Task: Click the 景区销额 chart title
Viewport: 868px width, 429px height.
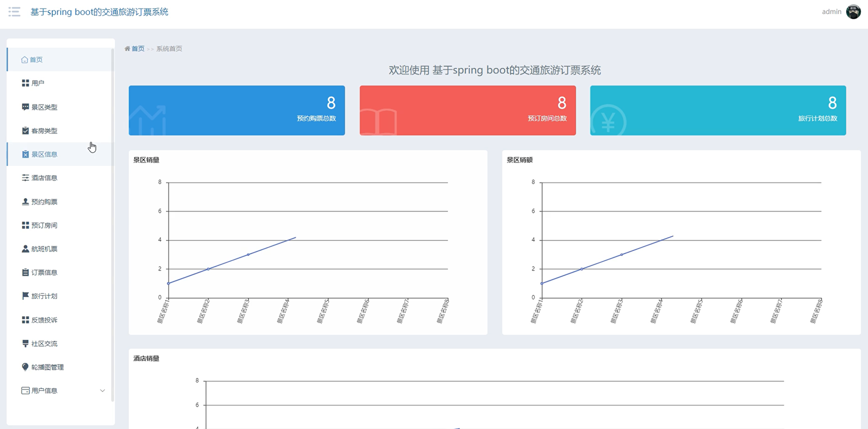Action: tap(520, 160)
